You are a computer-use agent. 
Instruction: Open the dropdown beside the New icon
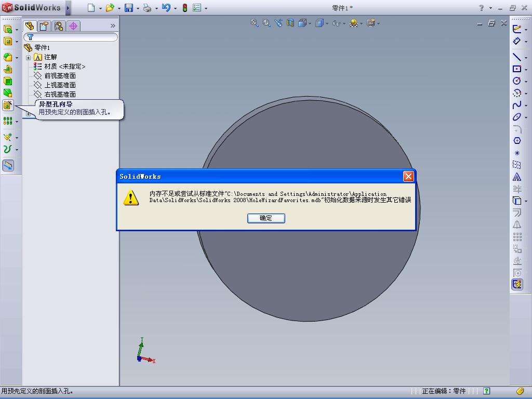(x=100, y=8)
